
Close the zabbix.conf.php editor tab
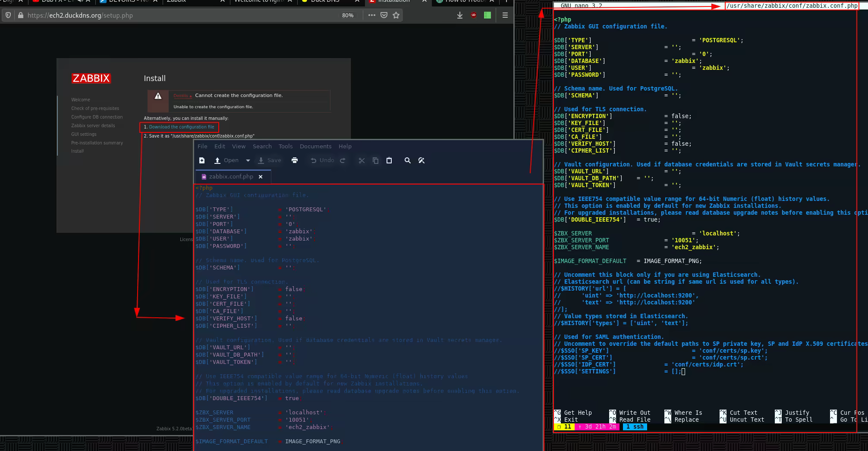(261, 177)
